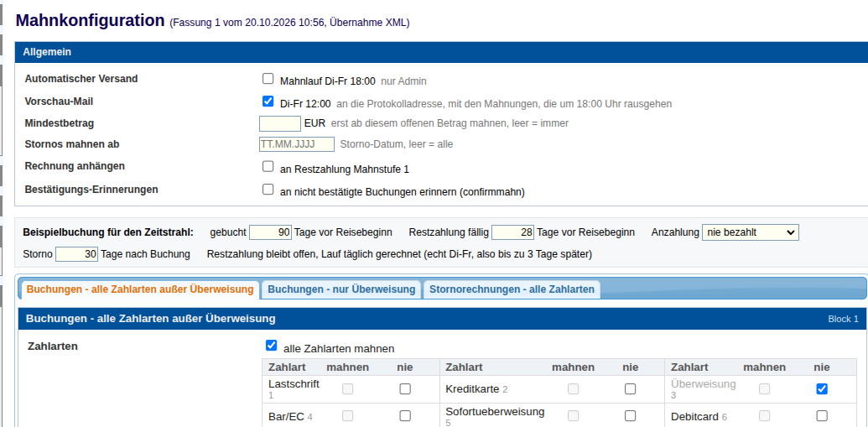The width and height of the screenshot is (868, 427).
Task: Check the nie box for Lastschrift
Action: coord(405,388)
